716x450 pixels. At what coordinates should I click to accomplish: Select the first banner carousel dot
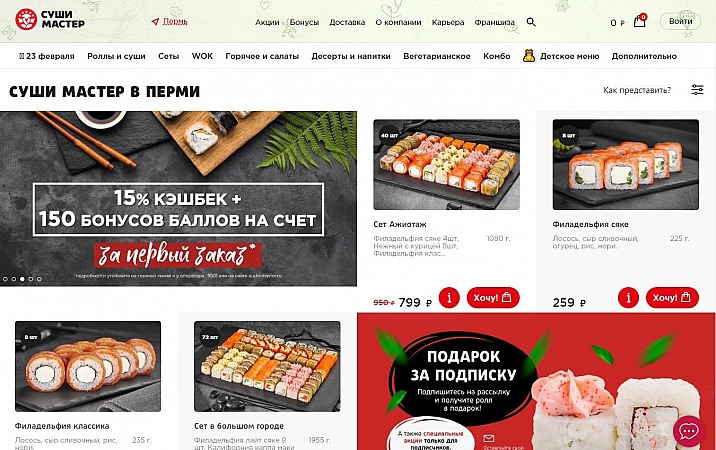point(5,279)
